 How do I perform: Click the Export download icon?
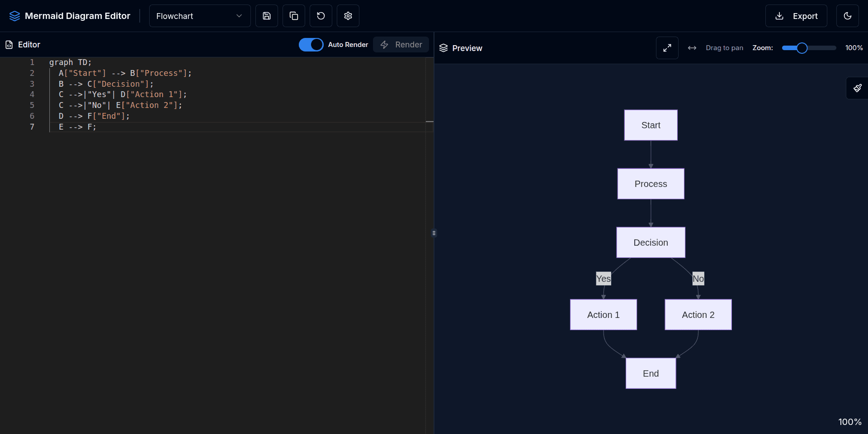(x=779, y=16)
